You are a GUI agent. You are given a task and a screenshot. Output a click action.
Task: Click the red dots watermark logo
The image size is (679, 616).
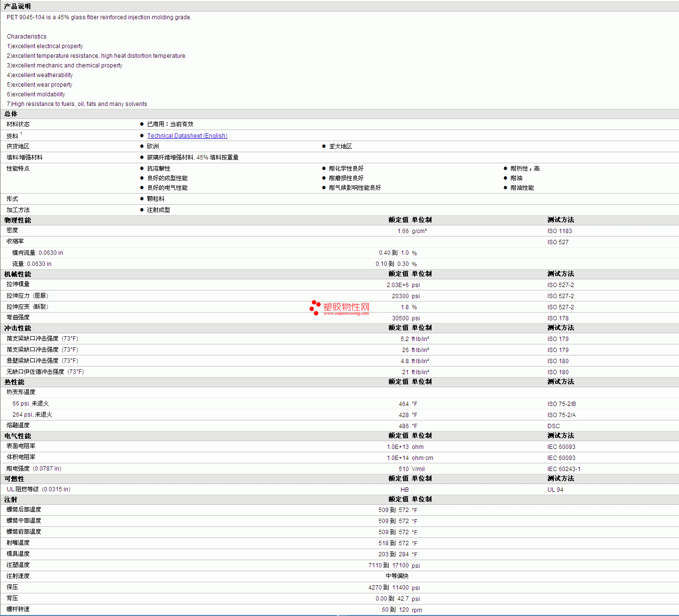point(315,307)
